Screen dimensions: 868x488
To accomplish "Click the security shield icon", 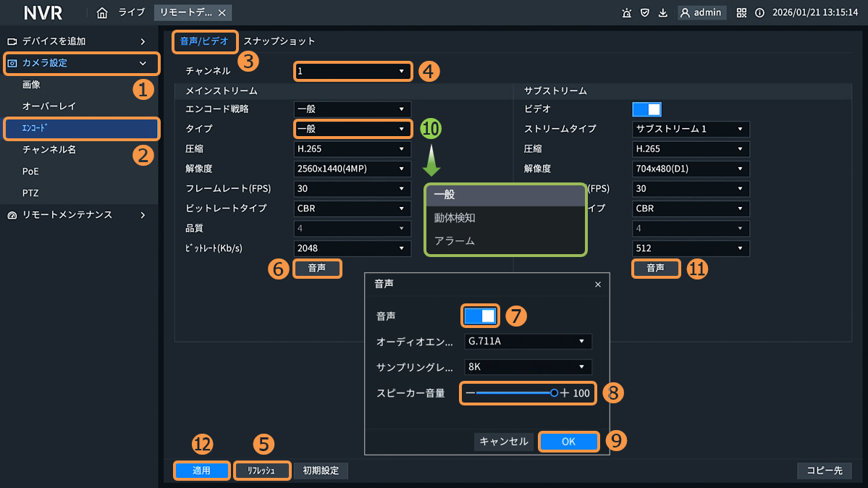I will tap(644, 12).
